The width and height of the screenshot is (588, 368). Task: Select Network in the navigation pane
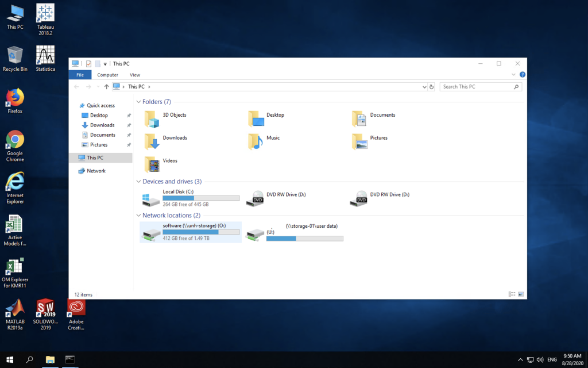coord(96,171)
